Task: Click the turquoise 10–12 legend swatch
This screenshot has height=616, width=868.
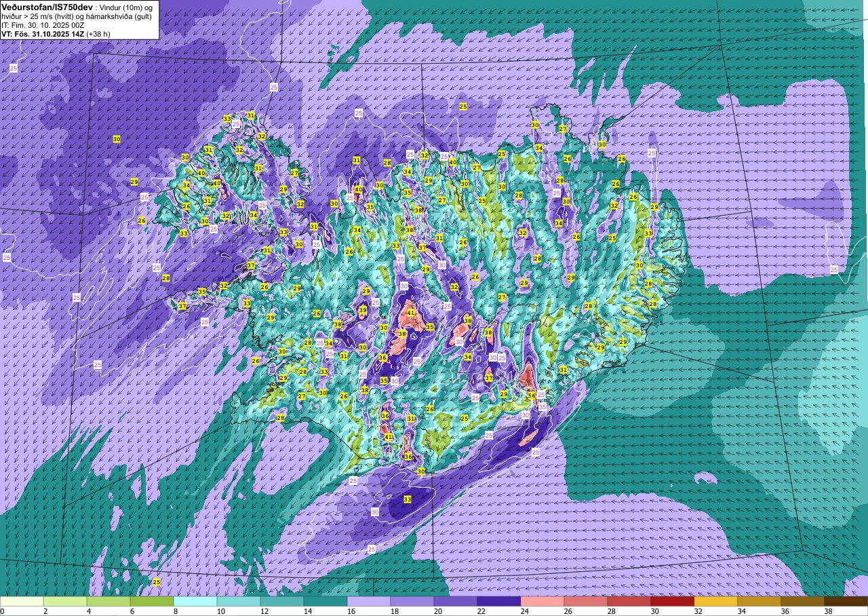Action: click(x=239, y=601)
